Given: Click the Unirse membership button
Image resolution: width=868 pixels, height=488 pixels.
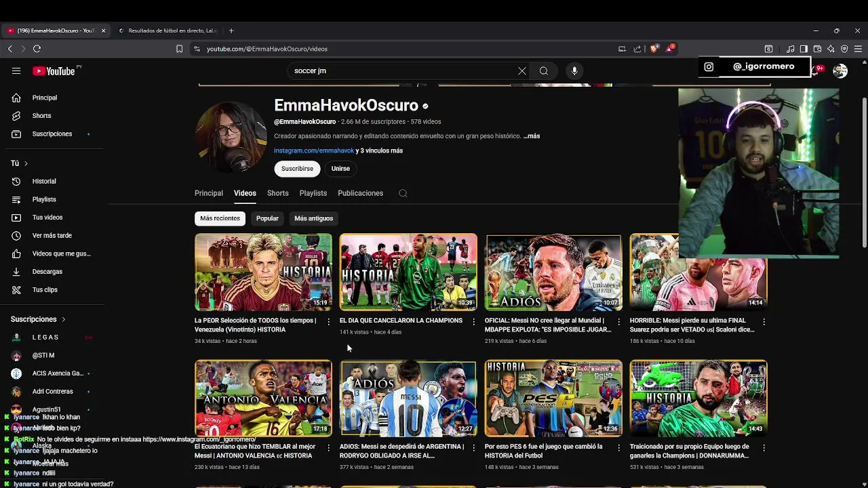Looking at the screenshot, I should 340,169.
